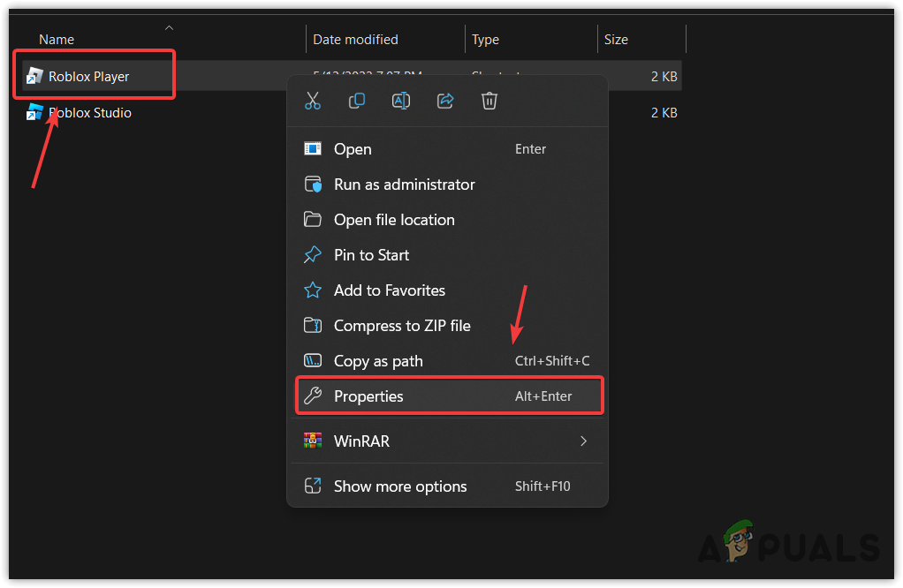Viewport: 903px width, 588px height.
Task: Click the Copy icon in context menu
Action: tap(356, 102)
